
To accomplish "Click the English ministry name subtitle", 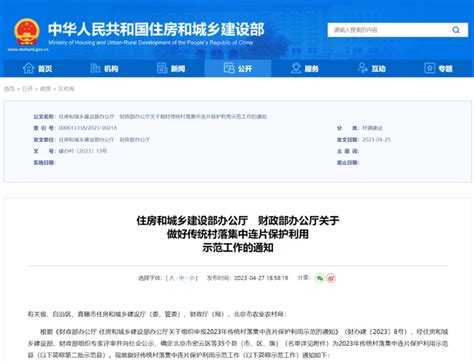I will (150, 43).
